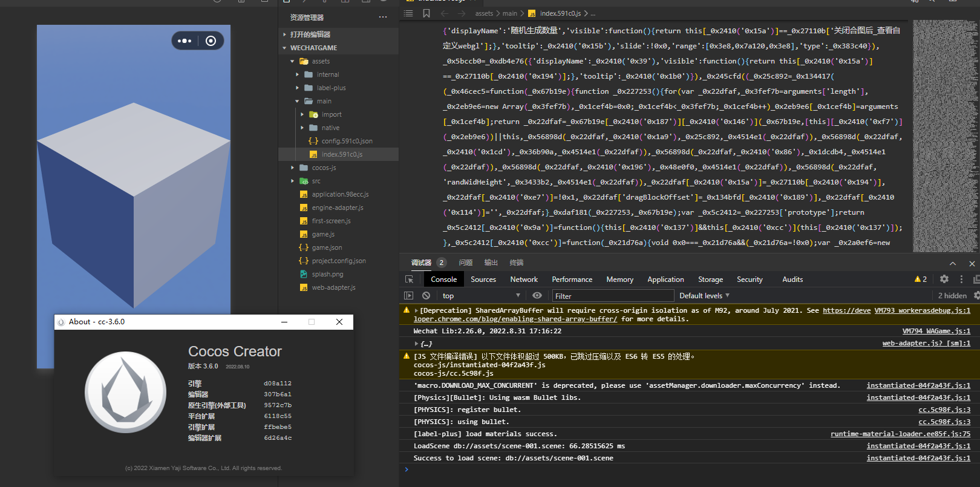Open the mini-game capsule three-dots menu
Viewport: 980px width, 487px height.
click(x=185, y=41)
